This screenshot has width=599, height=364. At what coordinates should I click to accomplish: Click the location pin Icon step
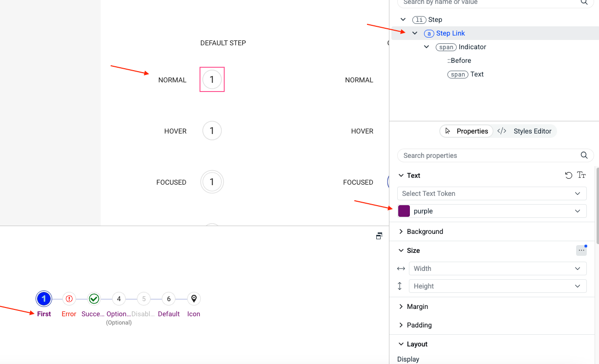pyautogui.click(x=193, y=299)
